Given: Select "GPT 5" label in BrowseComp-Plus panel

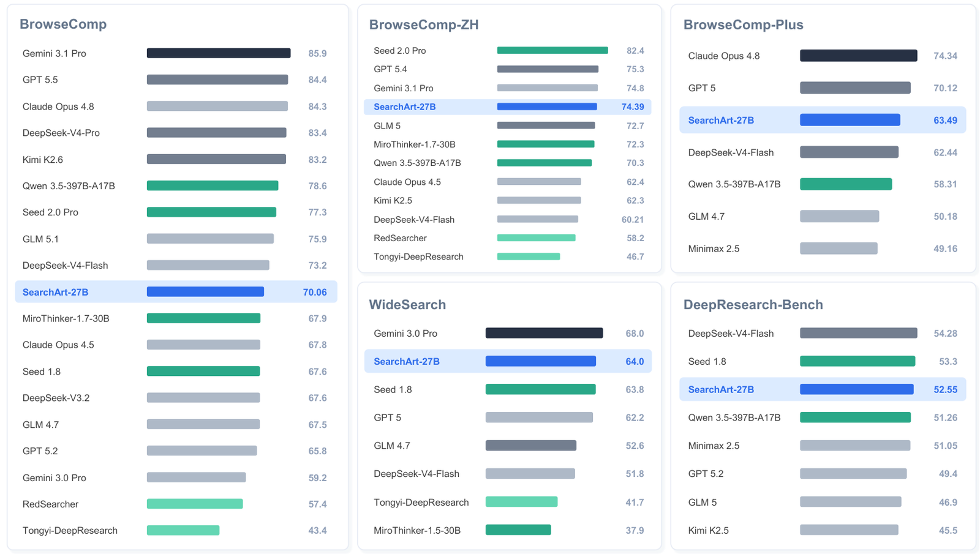Looking at the screenshot, I should 702,88.
